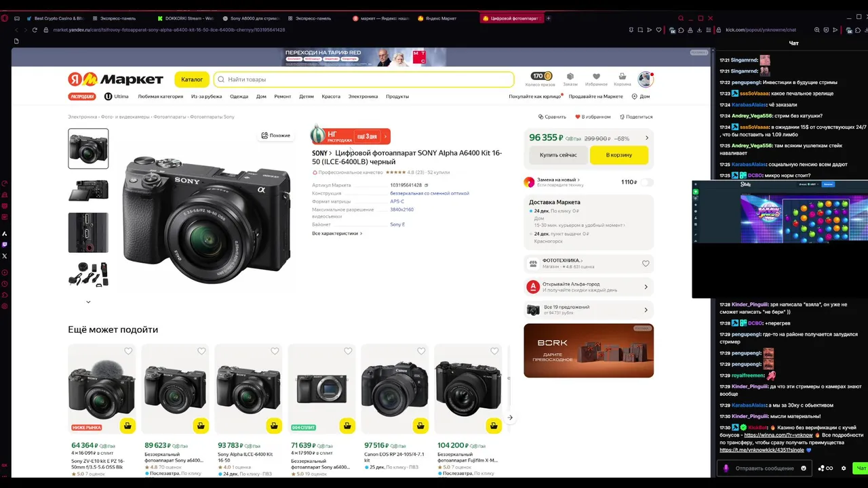
Task: Open chat settings gear icon
Action: tap(844, 468)
